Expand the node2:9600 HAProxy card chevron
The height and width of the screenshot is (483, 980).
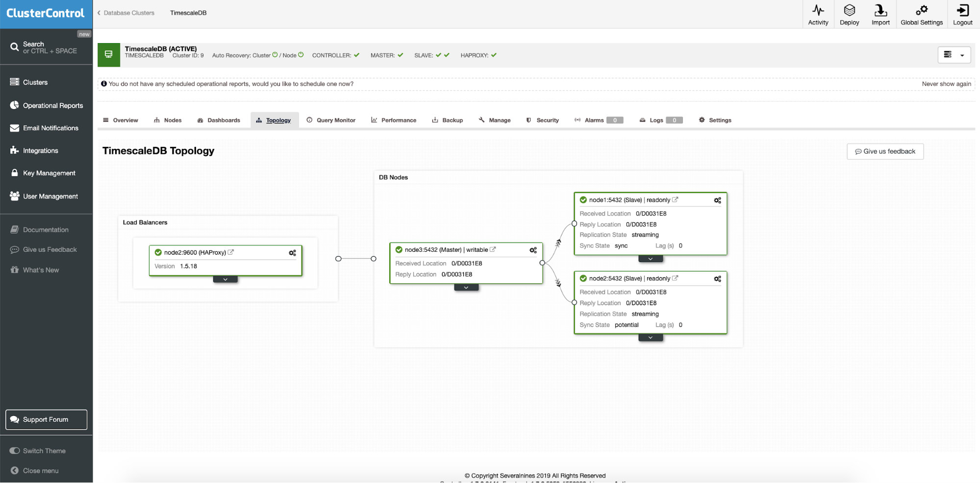tap(226, 279)
